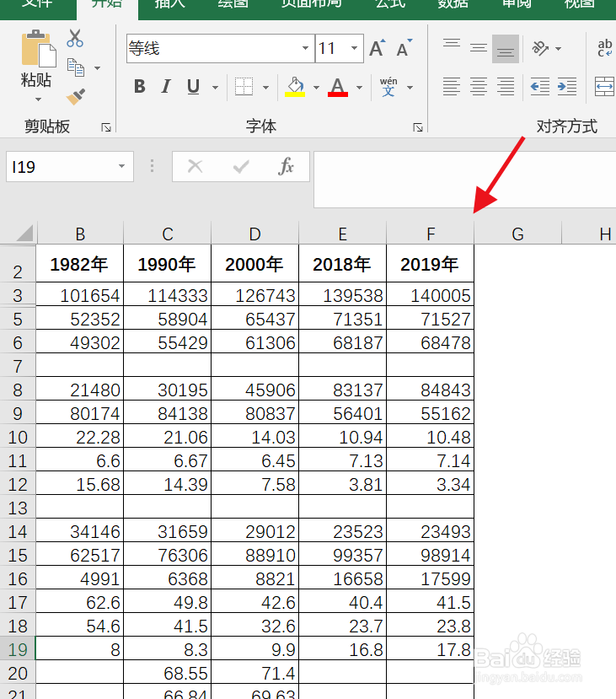
Task: Expand the copy options arrow
Action: pos(97,68)
